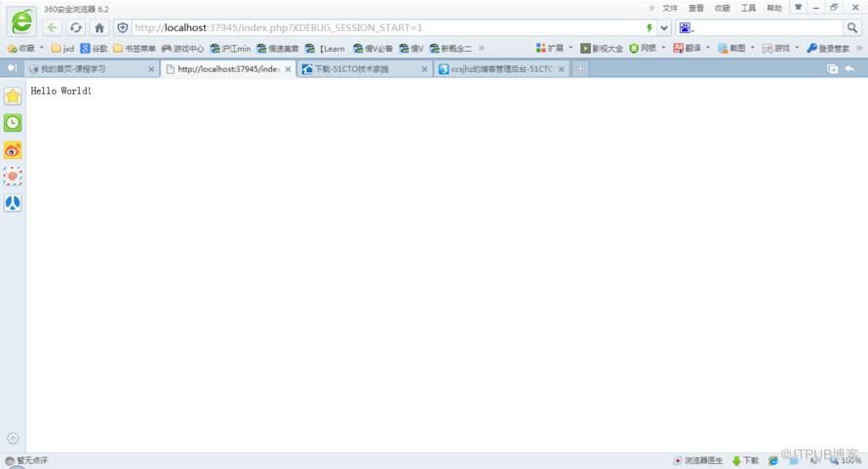Expand the 网银 dropdown arrow
Image resolution: width=868 pixels, height=469 pixels.
coord(663,48)
